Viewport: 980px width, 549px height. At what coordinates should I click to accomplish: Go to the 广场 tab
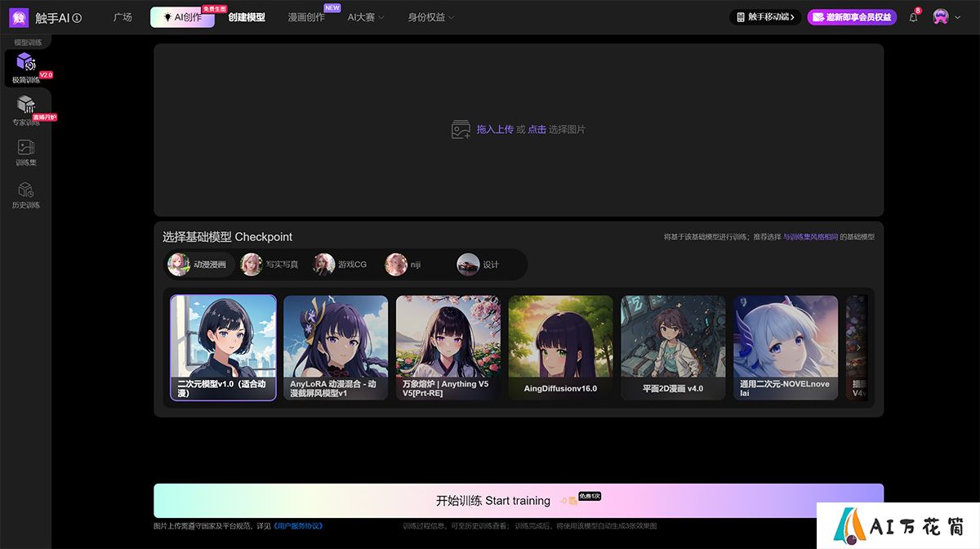[122, 17]
